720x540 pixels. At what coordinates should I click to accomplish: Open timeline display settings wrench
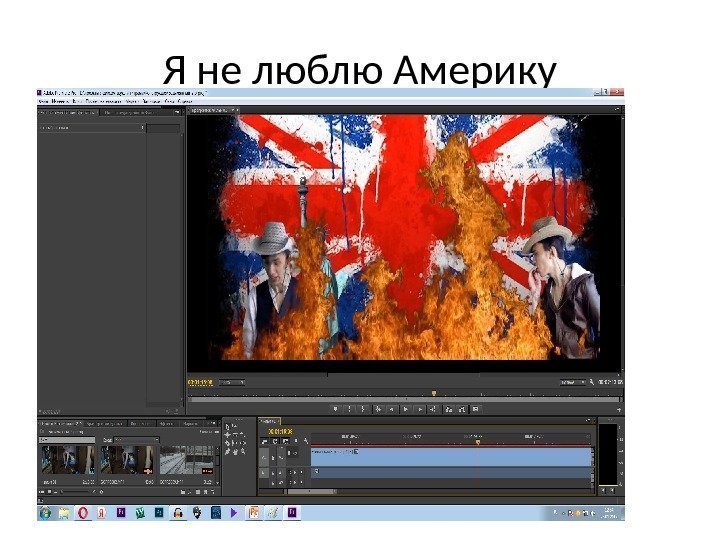coord(306,441)
